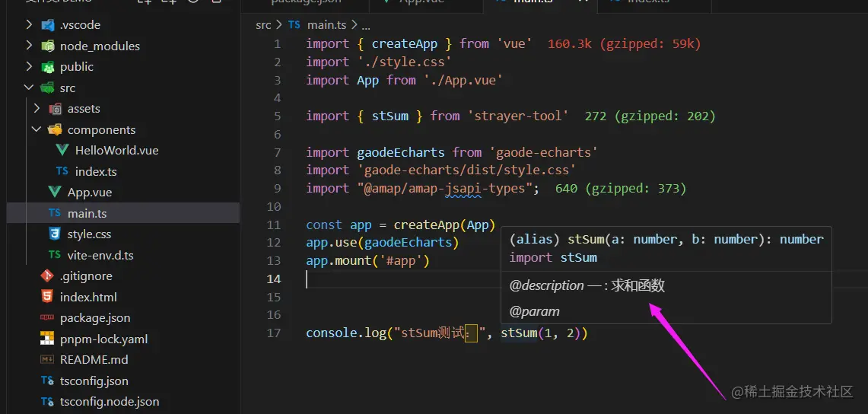This screenshot has width=868, height=414.
Task: Click the CSS icon beside style.css
Action: point(55,234)
